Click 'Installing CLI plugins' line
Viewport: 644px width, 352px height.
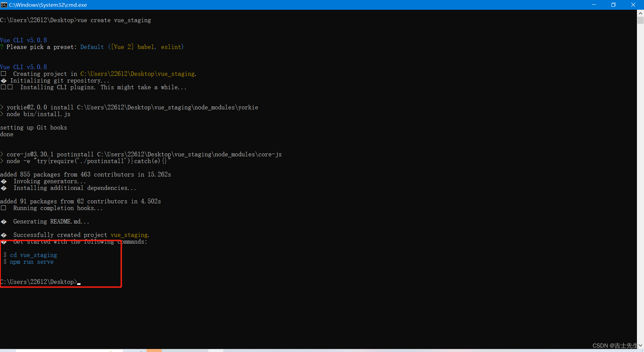point(94,87)
